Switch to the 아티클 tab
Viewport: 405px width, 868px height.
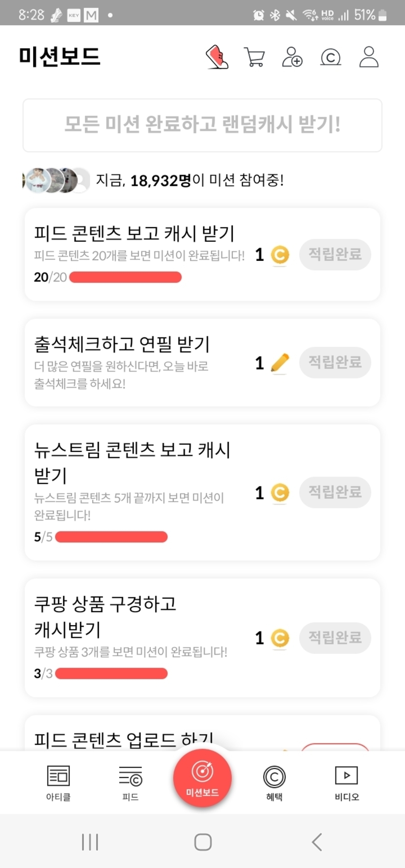[x=59, y=783]
